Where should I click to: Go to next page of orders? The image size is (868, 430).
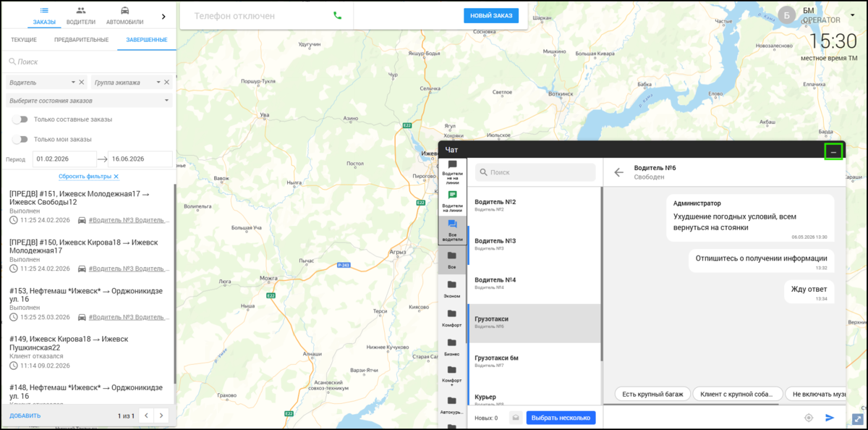[x=162, y=416]
